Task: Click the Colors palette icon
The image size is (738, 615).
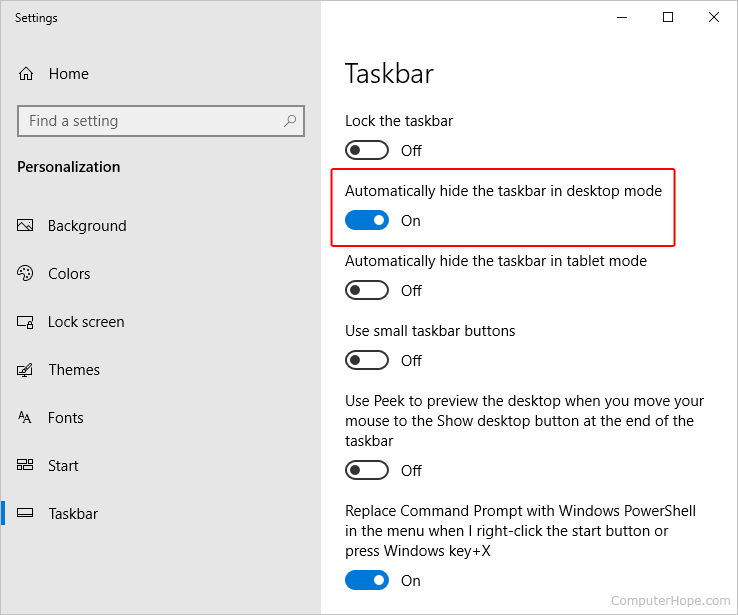Action: coord(25,273)
